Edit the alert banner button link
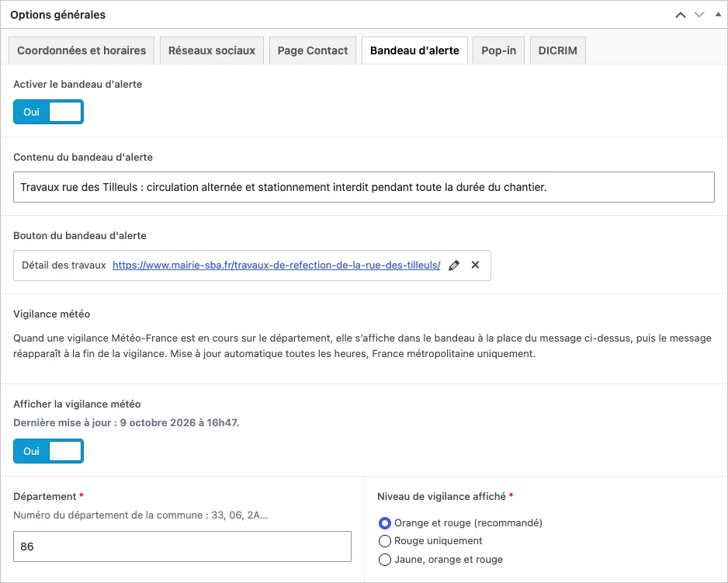The width and height of the screenshot is (728, 583). (454, 265)
